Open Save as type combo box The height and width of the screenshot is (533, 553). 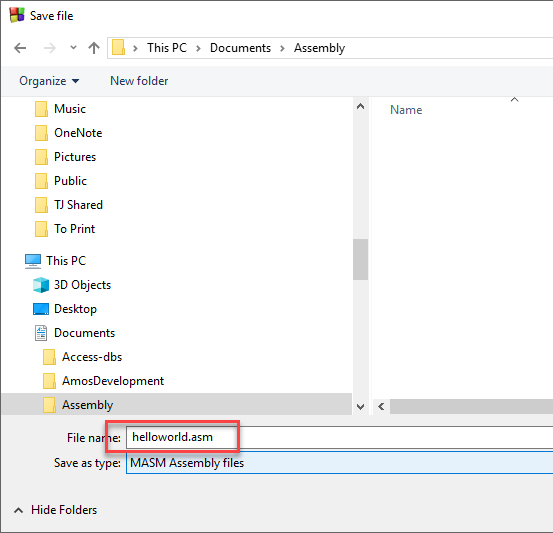(339, 463)
